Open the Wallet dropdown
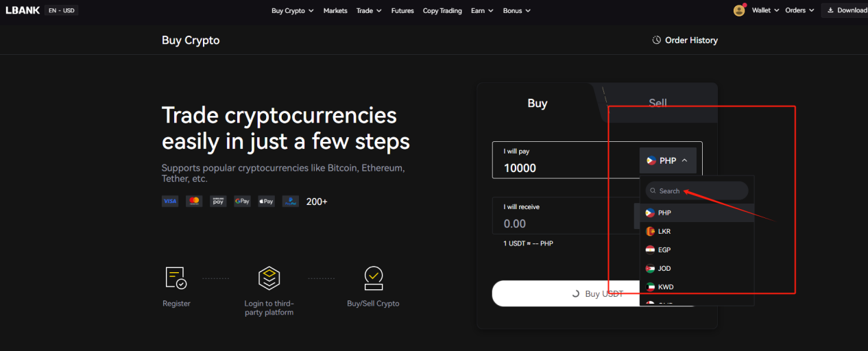The height and width of the screenshot is (351, 868). [766, 10]
